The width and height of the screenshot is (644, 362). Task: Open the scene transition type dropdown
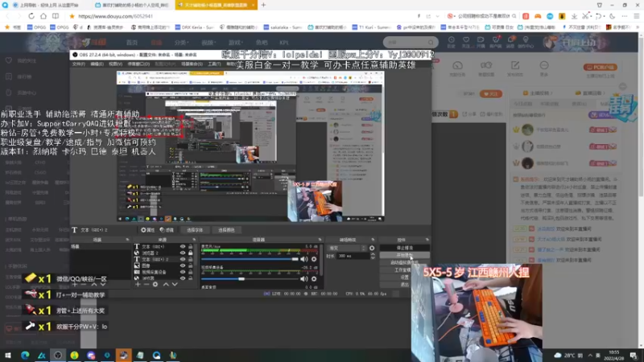tap(347, 248)
